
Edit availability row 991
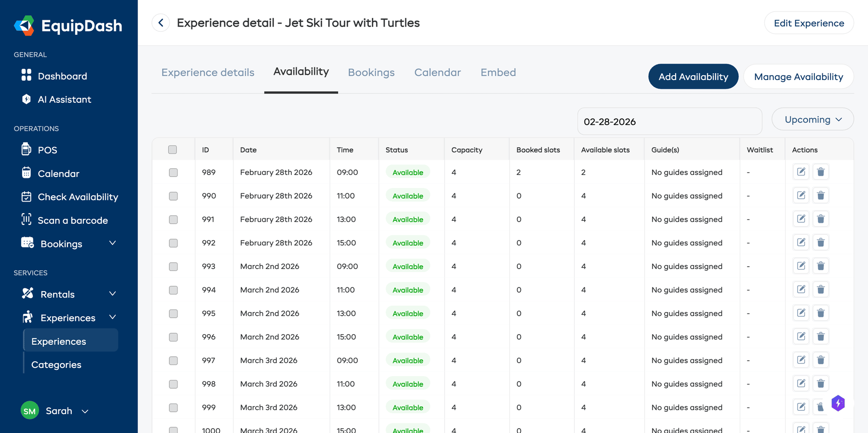click(x=801, y=219)
